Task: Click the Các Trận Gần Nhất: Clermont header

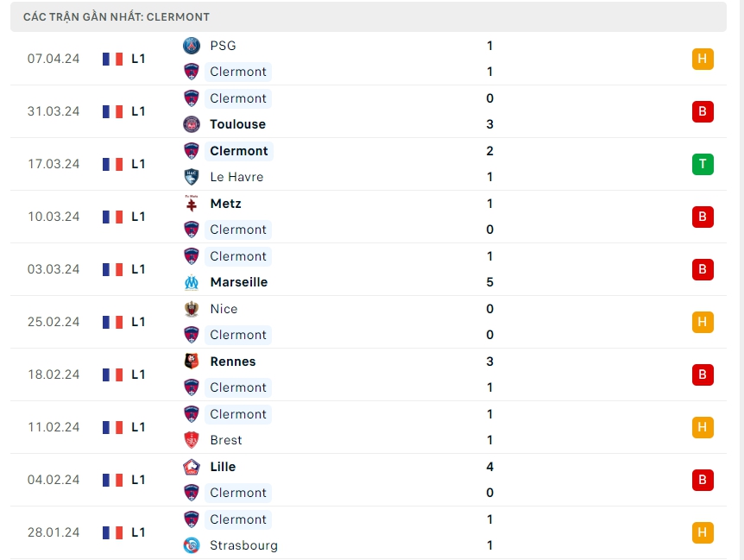Action: pos(117,16)
